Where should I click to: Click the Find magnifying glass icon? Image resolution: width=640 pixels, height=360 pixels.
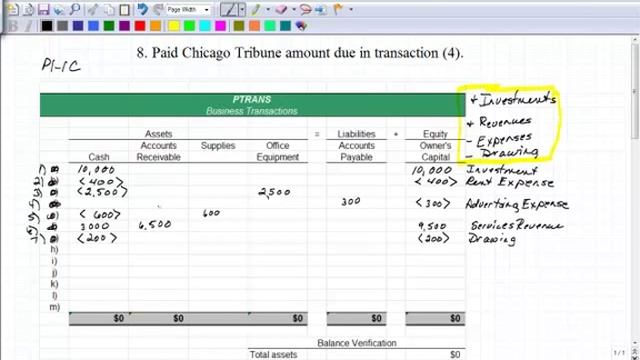(x=75, y=9)
